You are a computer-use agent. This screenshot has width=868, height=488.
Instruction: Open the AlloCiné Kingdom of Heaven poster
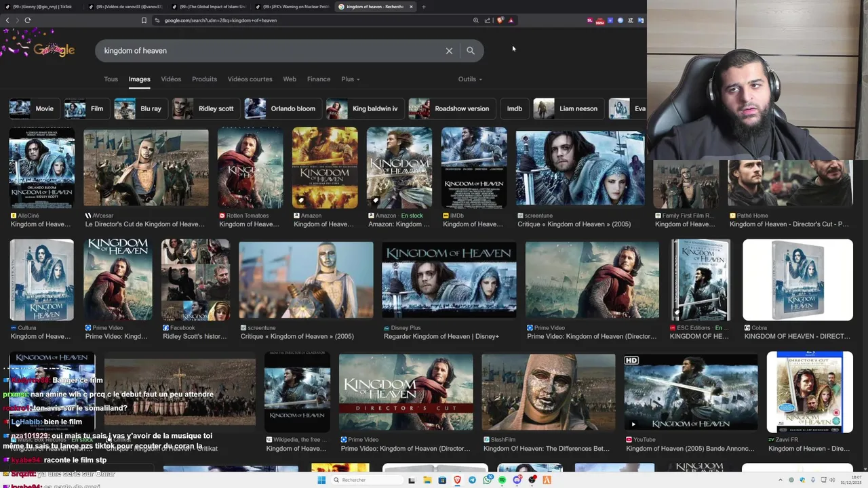point(41,167)
